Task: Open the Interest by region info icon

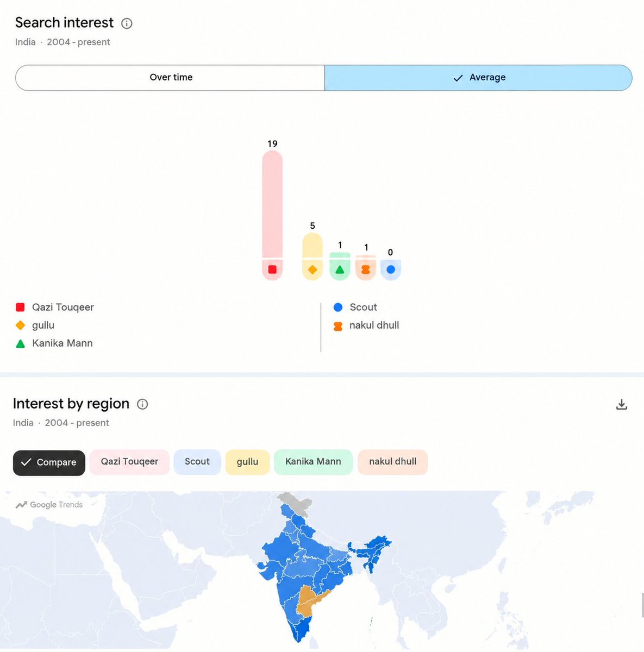Action: [142, 404]
